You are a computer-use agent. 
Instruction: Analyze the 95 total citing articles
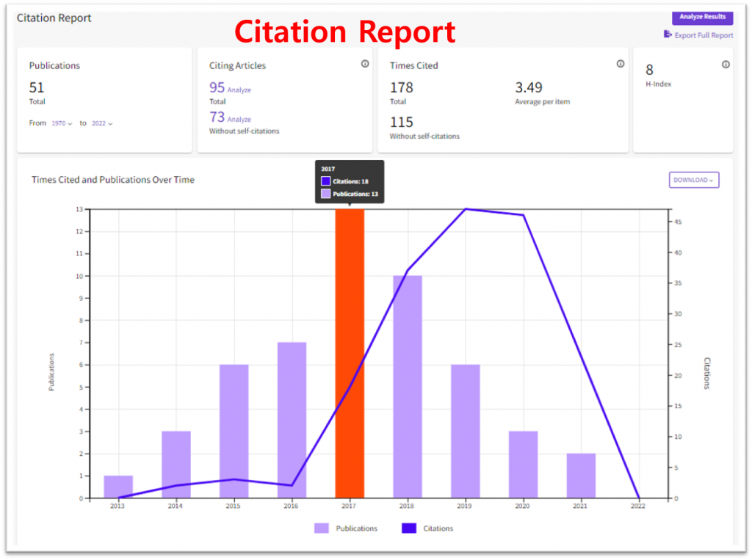click(239, 90)
